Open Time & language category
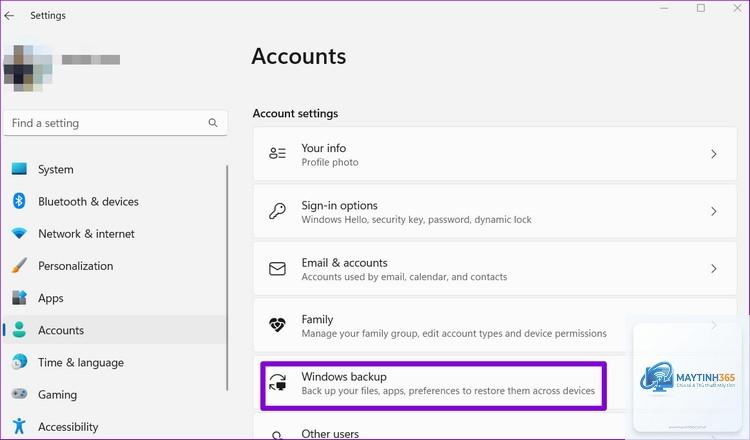 click(x=115, y=362)
